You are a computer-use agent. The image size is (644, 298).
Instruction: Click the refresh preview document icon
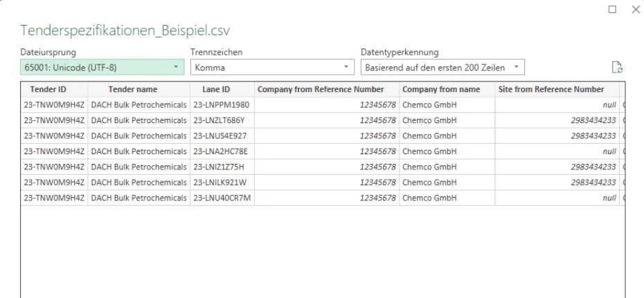[617, 67]
